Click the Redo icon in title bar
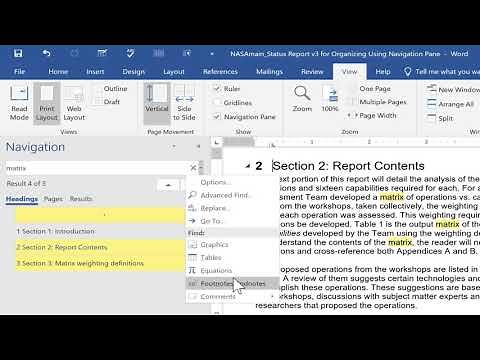The height and width of the screenshot is (360, 480). point(75,53)
